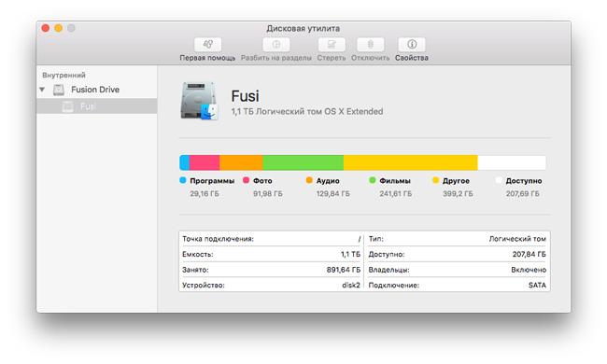Run First Aid (Первая помощь) toolbar icon

207,45
